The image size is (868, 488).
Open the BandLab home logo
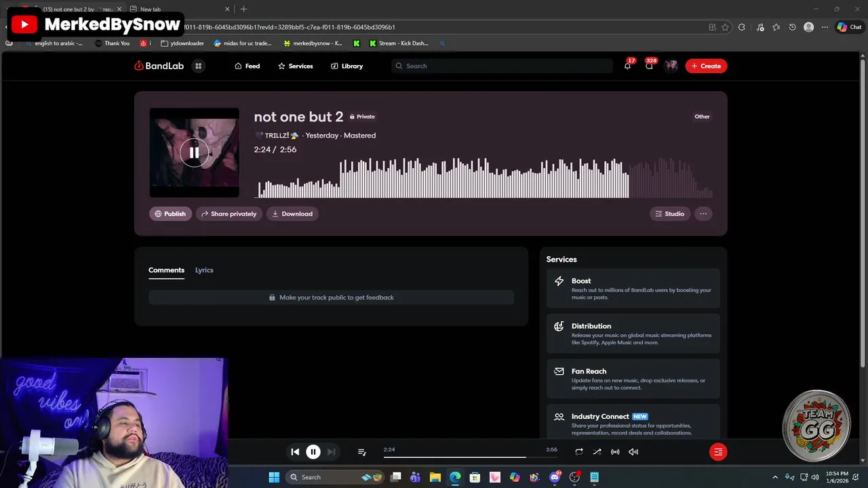[x=159, y=66]
